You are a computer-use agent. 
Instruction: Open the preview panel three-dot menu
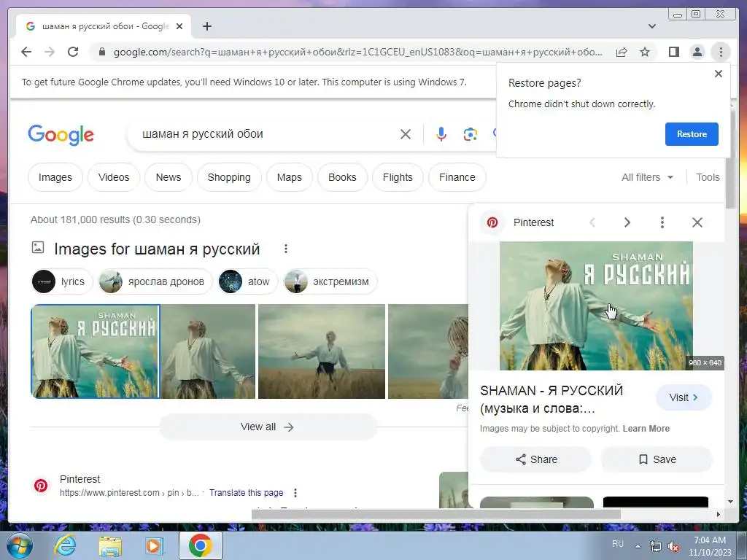coord(662,222)
